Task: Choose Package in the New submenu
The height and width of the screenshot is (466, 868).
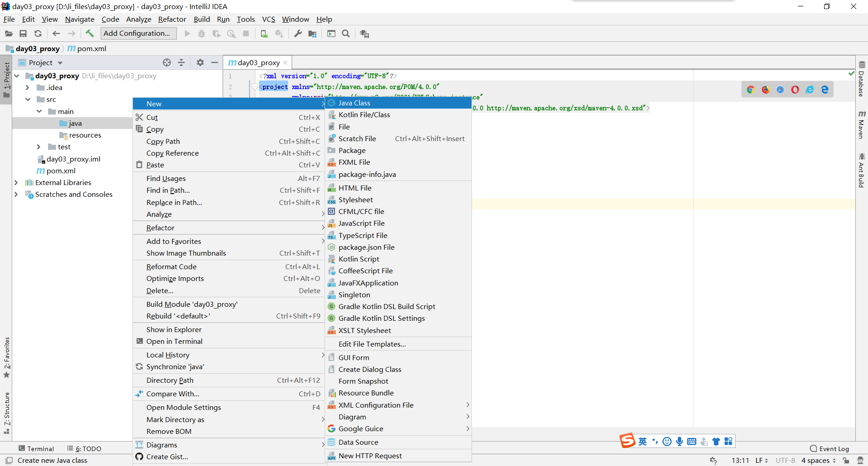Action: (398, 150)
